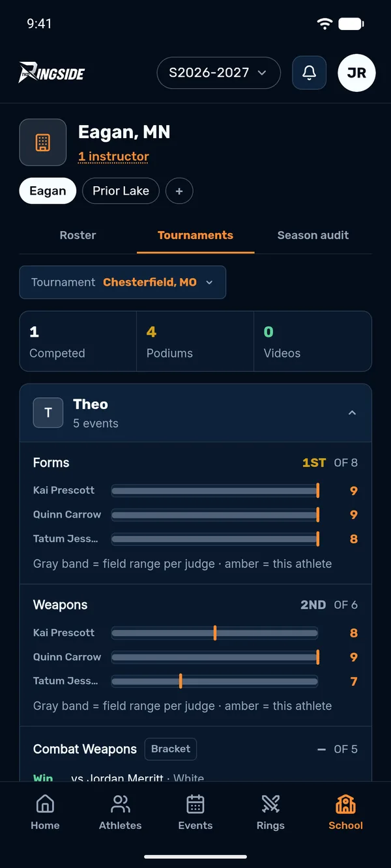Open the S2026-2027 season dropdown
This screenshot has height=868, width=391.
coord(218,73)
